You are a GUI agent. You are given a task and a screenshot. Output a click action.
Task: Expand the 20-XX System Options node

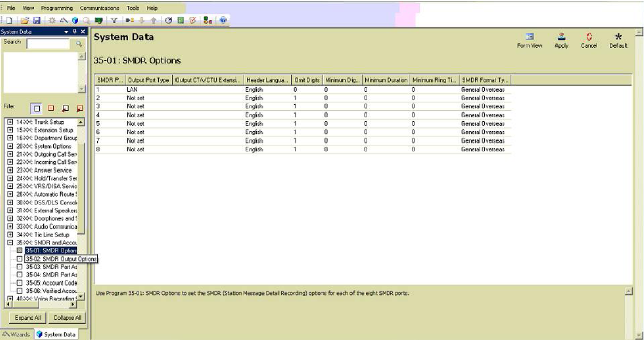coord(10,146)
